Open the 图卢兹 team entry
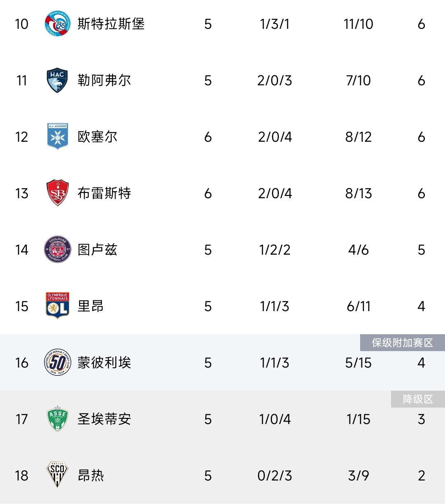The height and width of the screenshot is (504, 445). [98, 250]
